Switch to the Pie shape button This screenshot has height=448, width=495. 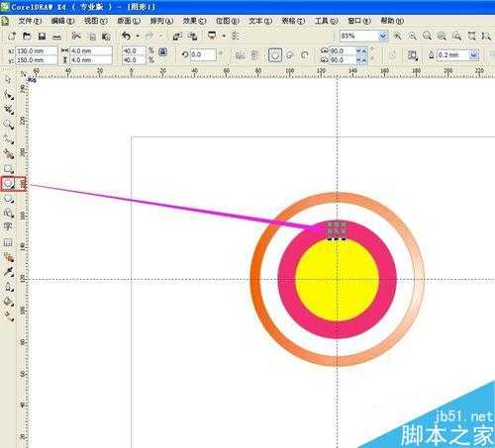pos(290,55)
